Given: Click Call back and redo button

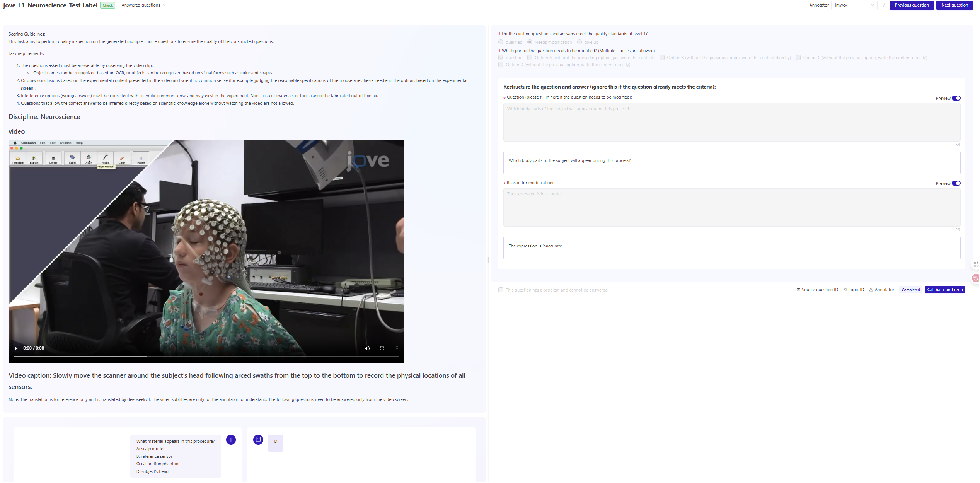Looking at the screenshot, I should coord(944,290).
